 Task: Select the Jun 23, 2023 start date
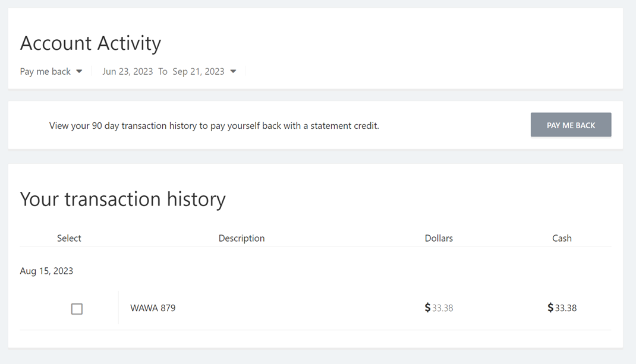[x=127, y=71]
